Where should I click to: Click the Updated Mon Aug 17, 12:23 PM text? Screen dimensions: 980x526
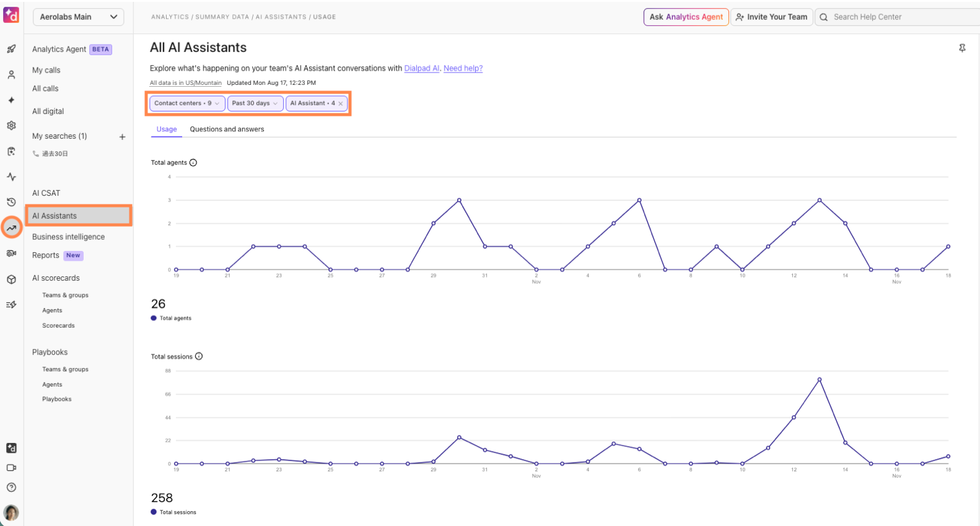[271, 83]
